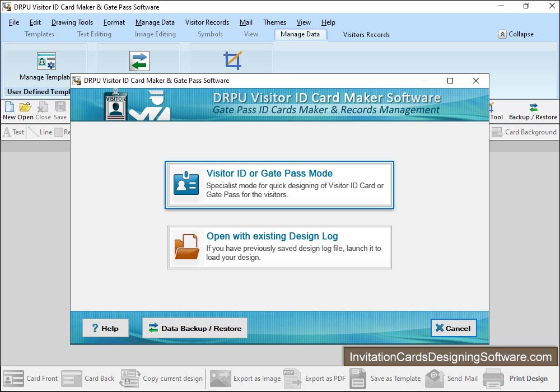This screenshot has width=560, height=392.
Task: Switch to the View ribbon tab
Action: (251, 34)
